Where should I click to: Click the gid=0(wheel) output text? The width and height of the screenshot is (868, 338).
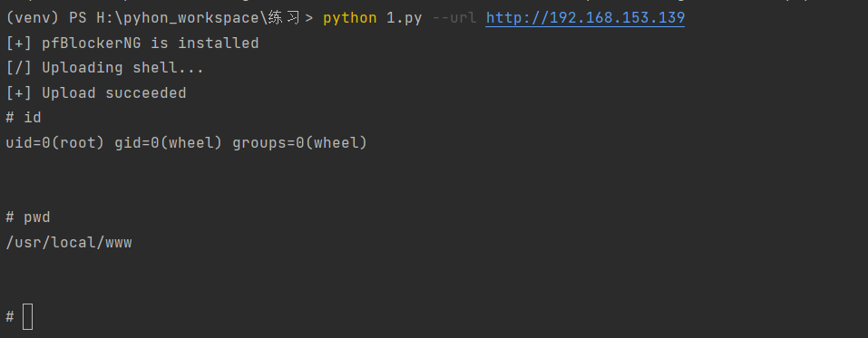(169, 143)
